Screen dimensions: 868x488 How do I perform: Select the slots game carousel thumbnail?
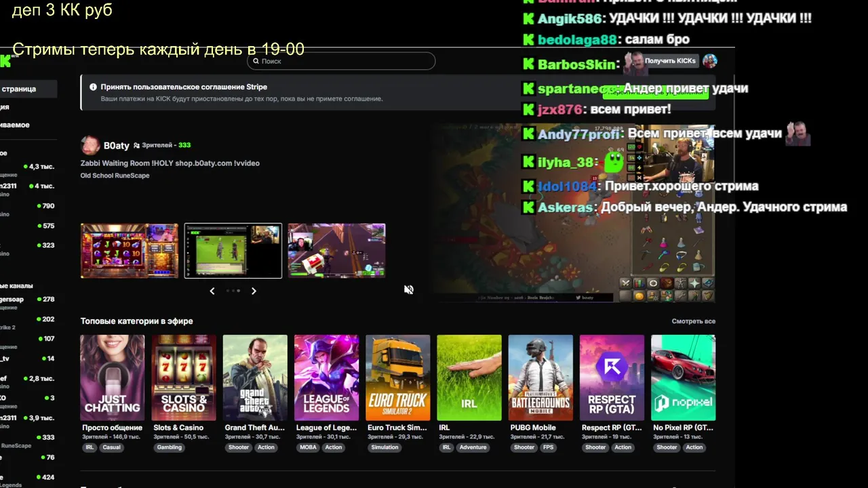pos(130,251)
